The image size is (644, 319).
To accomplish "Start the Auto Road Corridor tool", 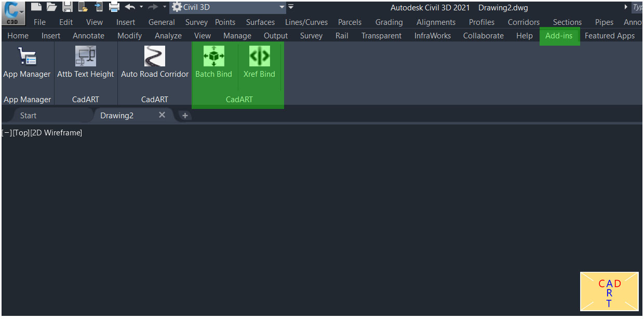I will click(x=155, y=62).
